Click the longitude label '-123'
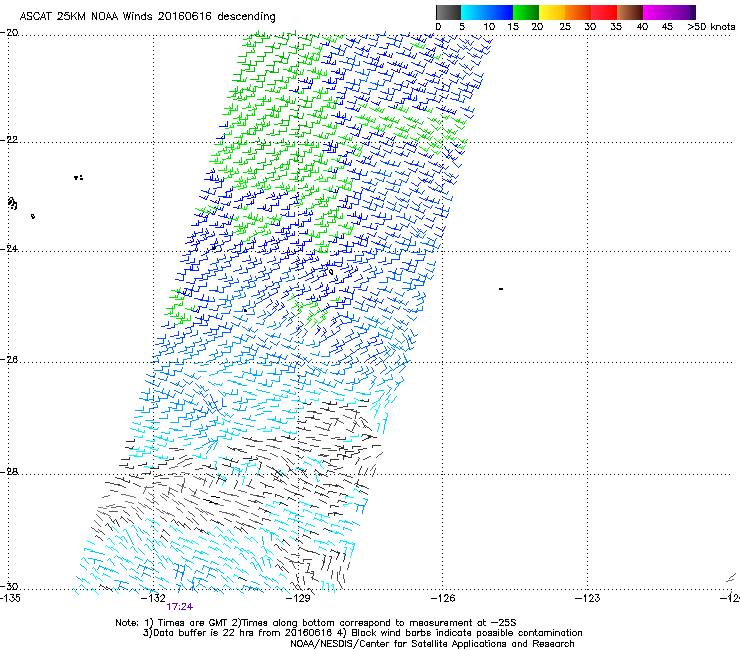 point(588,598)
